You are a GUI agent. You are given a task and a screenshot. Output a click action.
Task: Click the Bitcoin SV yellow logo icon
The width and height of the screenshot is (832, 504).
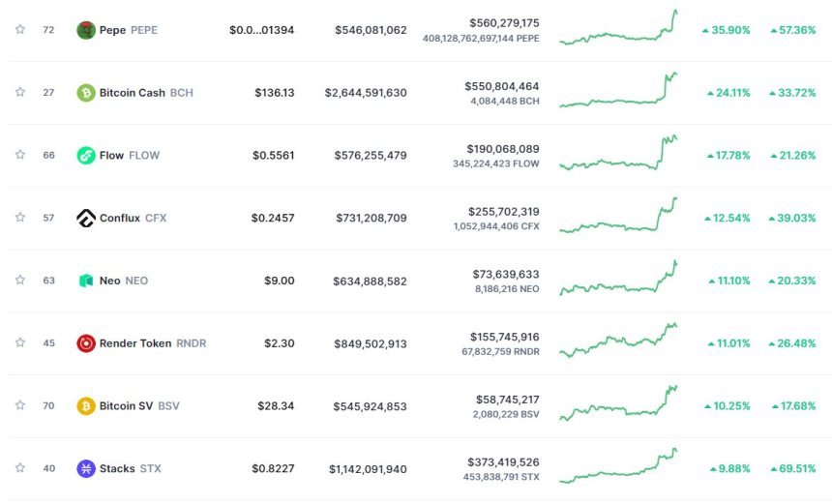pyautogui.click(x=86, y=406)
